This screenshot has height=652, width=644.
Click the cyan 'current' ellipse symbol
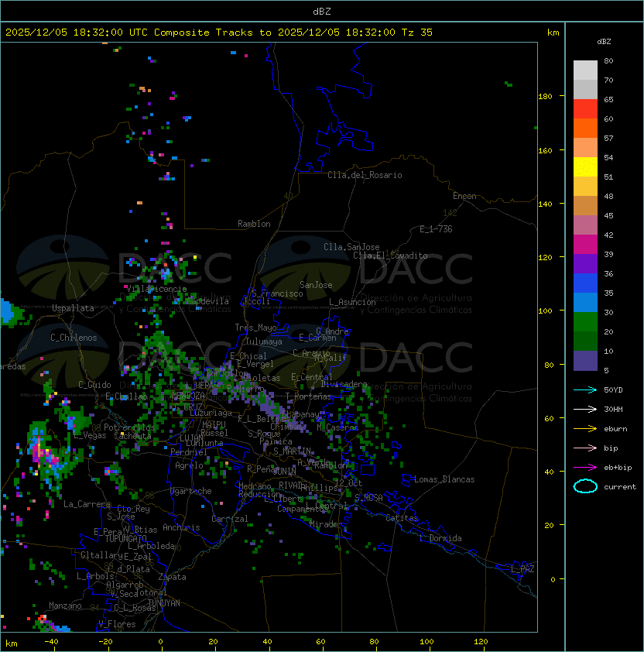click(585, 486)
